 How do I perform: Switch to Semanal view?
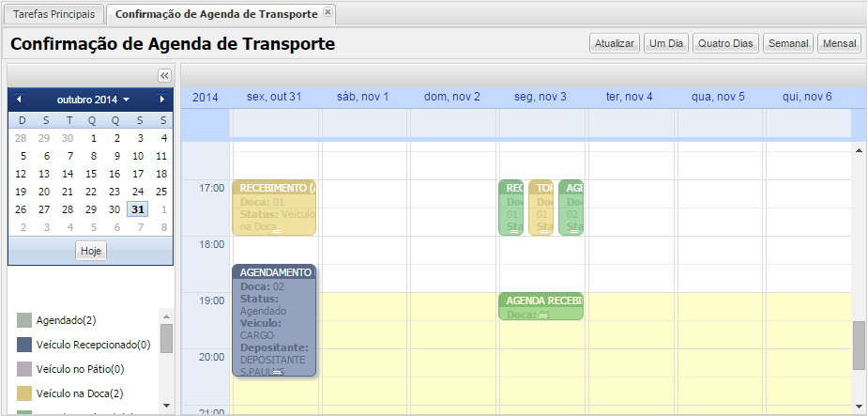click(787, 44)
